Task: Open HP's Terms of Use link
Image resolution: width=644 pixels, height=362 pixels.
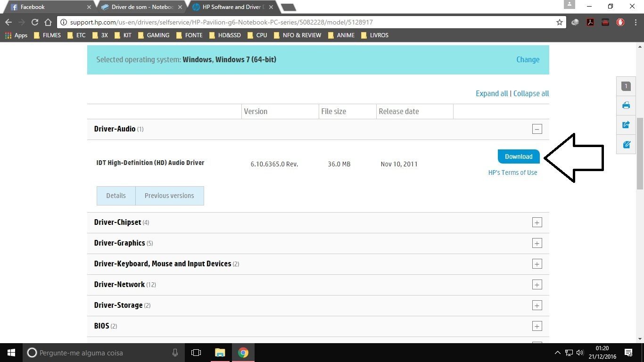Action: pyautogui.click(x=512, y=173)
